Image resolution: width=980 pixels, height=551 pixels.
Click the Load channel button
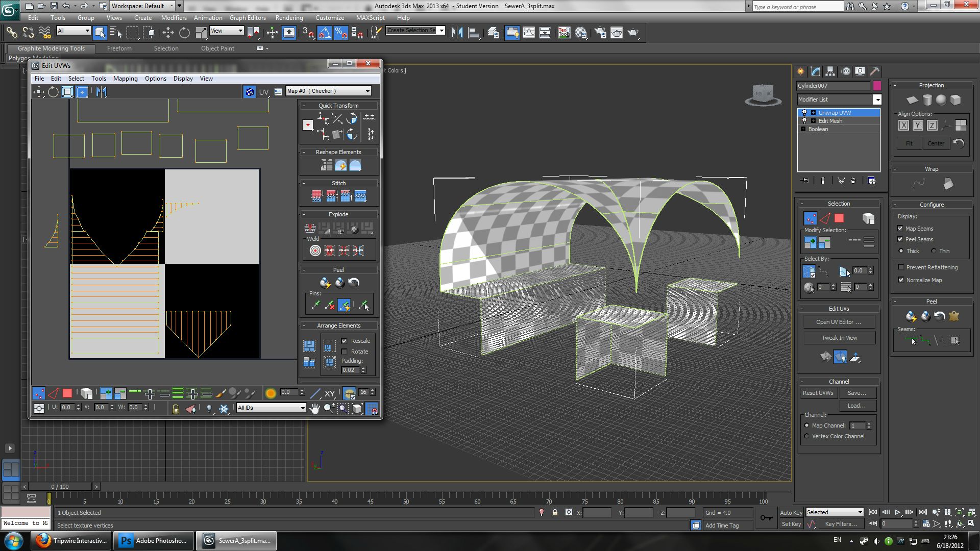(856, 406)
